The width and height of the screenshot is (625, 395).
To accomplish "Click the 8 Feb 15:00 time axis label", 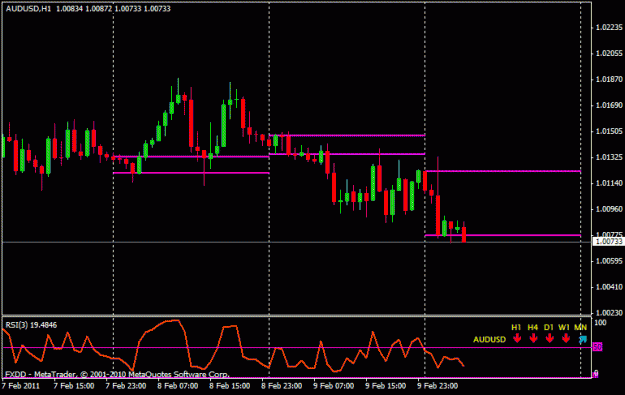I will point(230,386).
